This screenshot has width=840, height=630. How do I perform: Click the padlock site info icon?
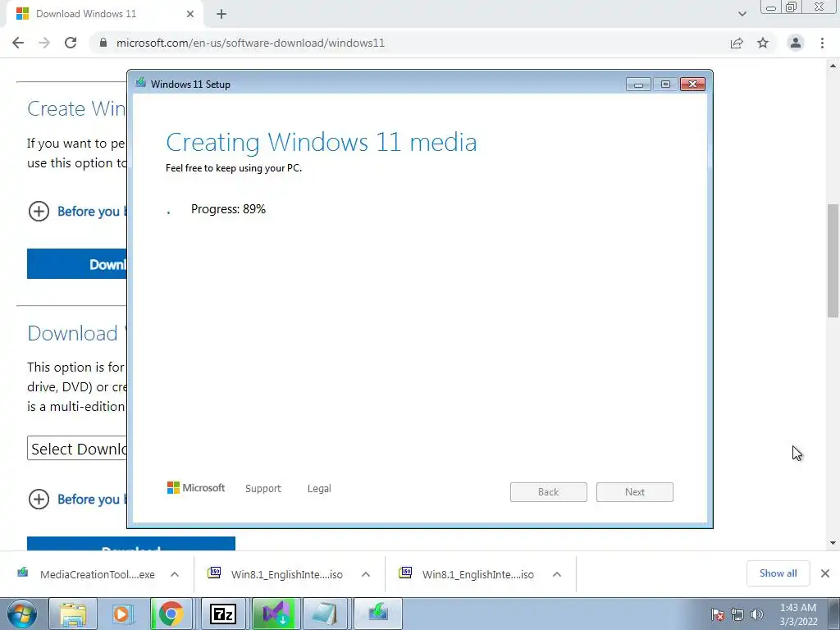103,43
